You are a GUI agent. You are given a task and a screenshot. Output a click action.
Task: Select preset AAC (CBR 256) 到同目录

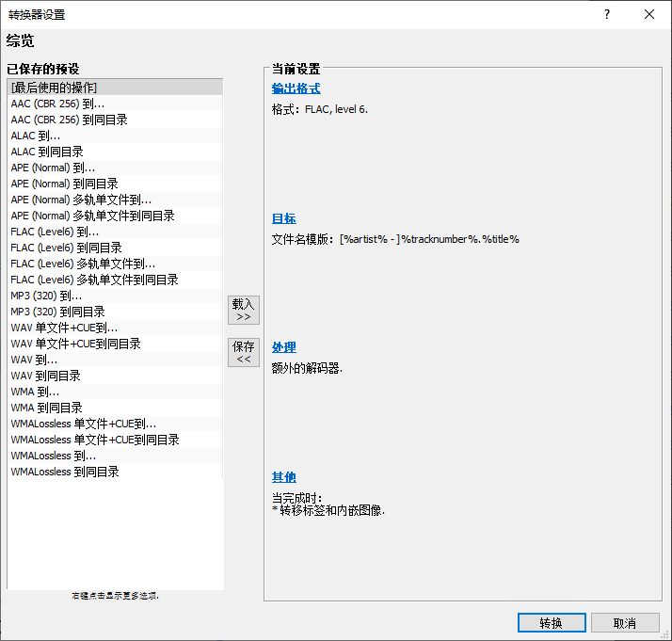pyautogui.click(x=115, y=120)
